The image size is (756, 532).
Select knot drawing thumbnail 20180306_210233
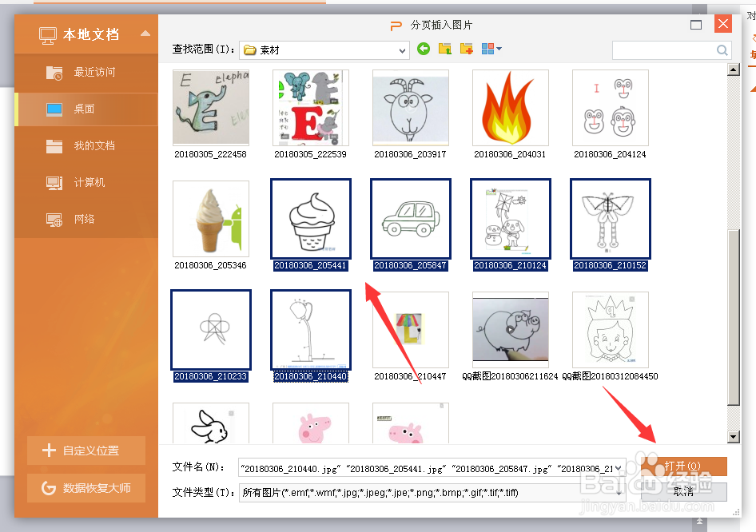(x=211, y=330)
